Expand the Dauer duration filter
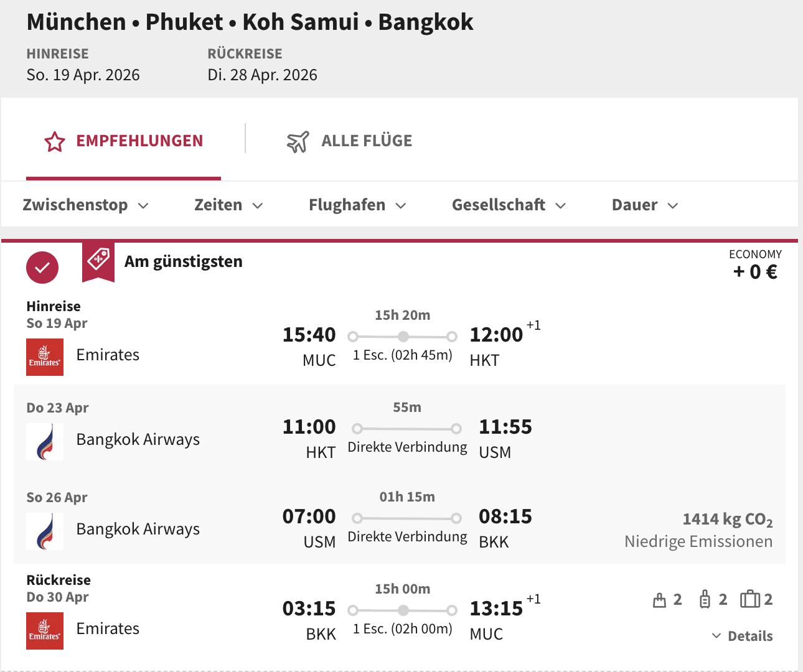Screen dimensions: 803x672 (644, 205)
